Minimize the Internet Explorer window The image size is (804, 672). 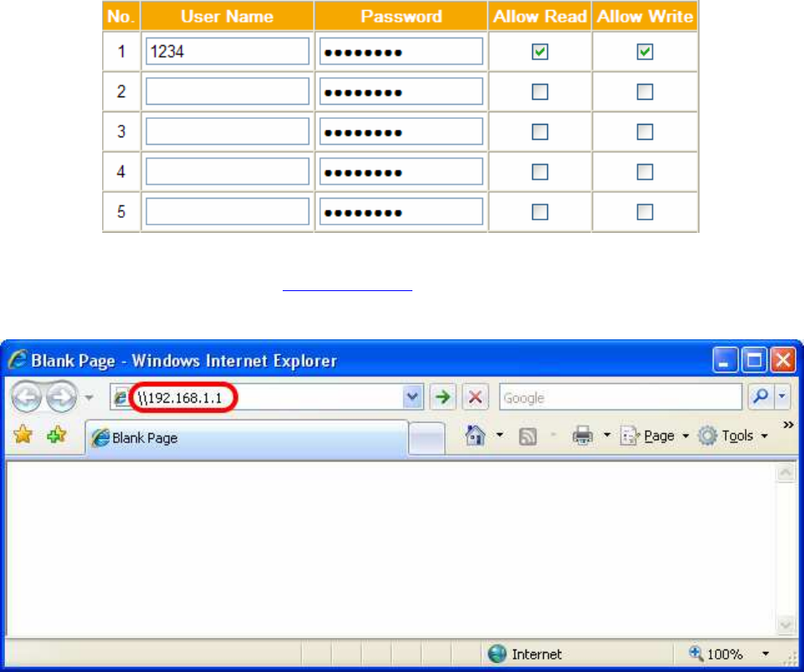(725, 360)
